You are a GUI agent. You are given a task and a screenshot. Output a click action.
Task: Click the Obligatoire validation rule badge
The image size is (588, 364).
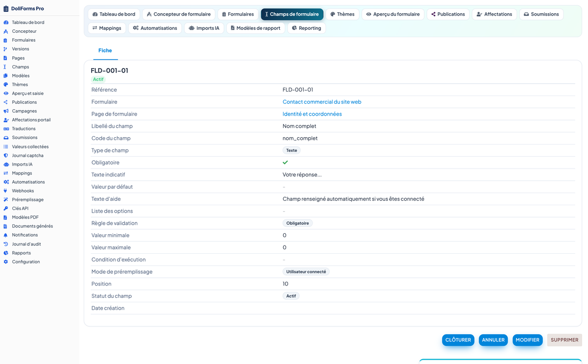[x=297, y=223]
